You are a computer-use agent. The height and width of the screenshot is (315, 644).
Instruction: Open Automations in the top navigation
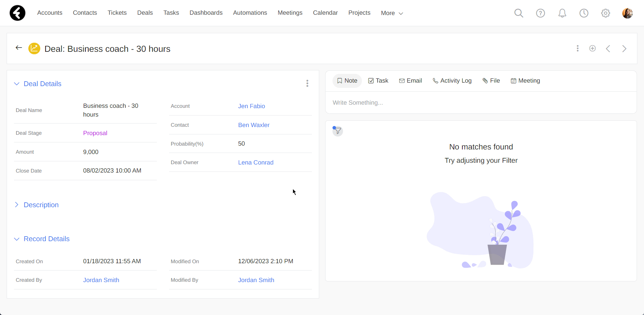250,13
